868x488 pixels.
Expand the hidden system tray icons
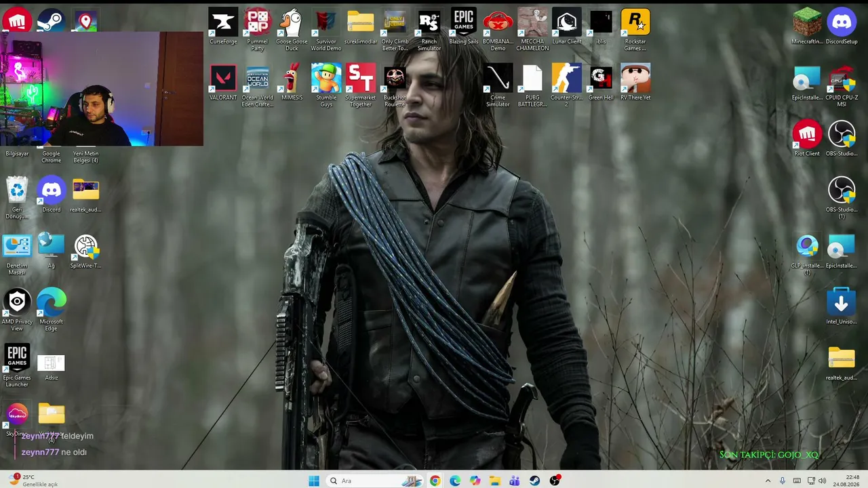point(768,481)
